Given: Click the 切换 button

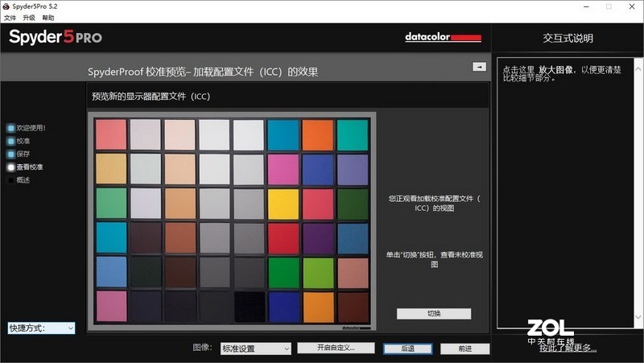Looking at the screenshot, I should (434, 314).
